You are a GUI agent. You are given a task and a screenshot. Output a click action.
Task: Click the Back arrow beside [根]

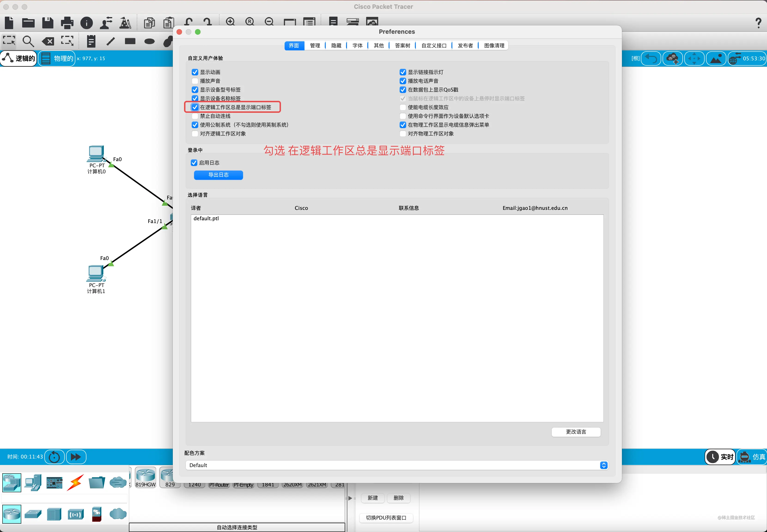point(651,58)
